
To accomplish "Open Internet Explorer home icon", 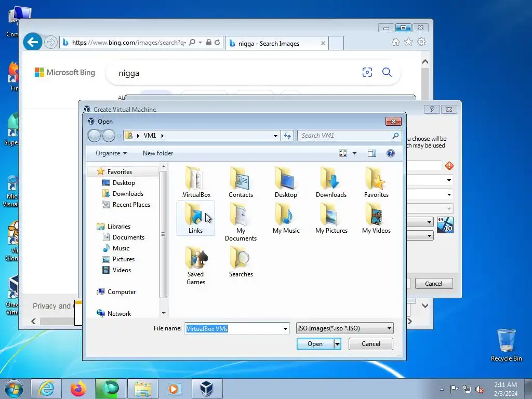I will click(x=395, y=42).
